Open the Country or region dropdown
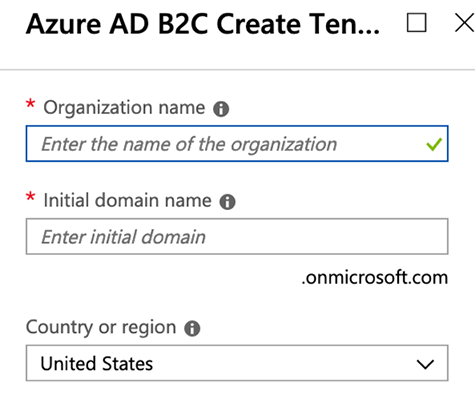The height and width of the screenshot is (411, 475). (x=237, y=363)
